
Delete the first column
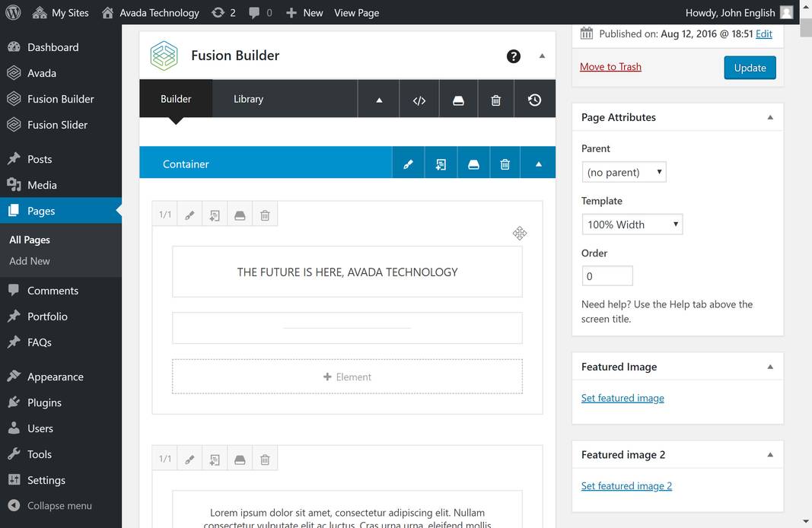pos(265,215)
